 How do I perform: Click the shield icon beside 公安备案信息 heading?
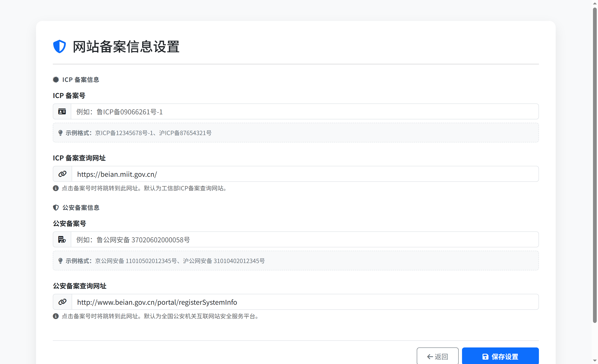56,208
